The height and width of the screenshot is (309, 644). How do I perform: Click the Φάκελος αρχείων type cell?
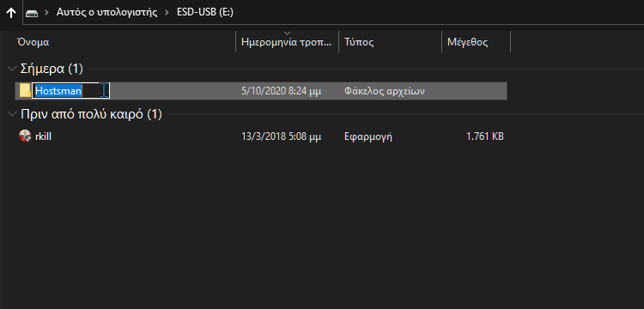385,91
